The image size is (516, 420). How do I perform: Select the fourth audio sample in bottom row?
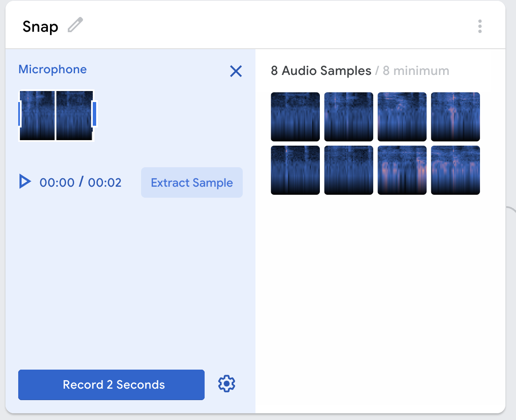coord(455,170)
